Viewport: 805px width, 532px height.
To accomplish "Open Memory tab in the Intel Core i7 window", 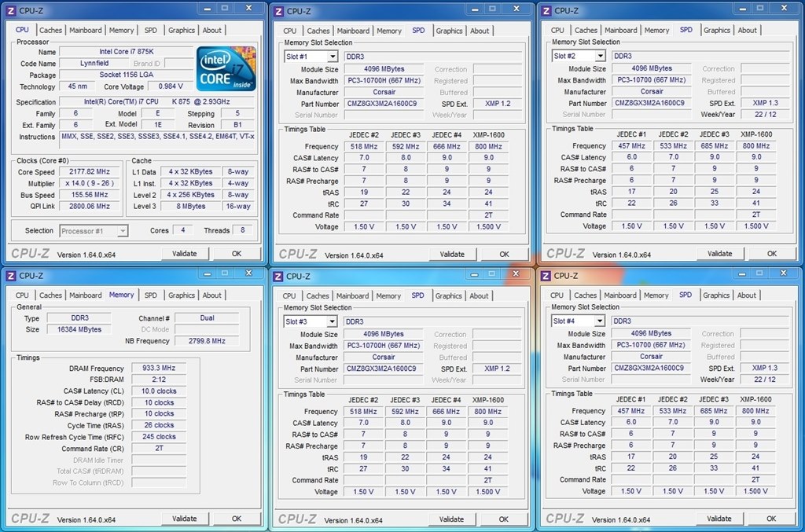I will tap(121, 31).
